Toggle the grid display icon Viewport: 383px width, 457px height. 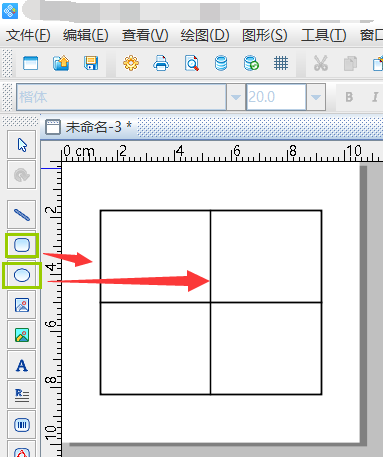pos(281,63)
